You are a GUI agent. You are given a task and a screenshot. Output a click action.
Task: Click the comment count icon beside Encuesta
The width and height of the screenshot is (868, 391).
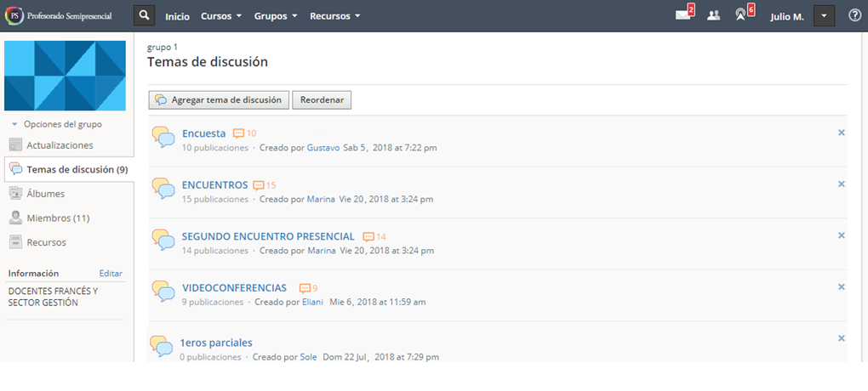click(x=239, y=133)
